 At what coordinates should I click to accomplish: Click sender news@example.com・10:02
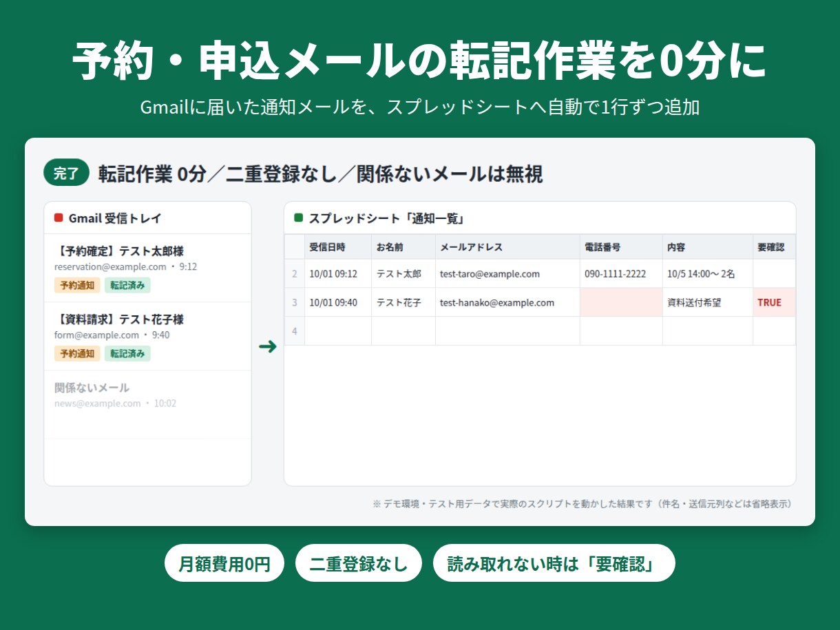pos(115,403)
